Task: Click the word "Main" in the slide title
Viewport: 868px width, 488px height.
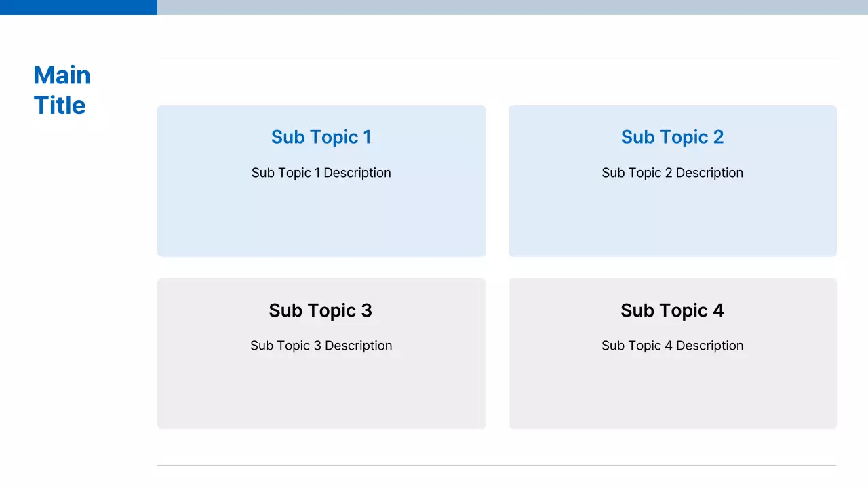Action: (x=62, y=75)
